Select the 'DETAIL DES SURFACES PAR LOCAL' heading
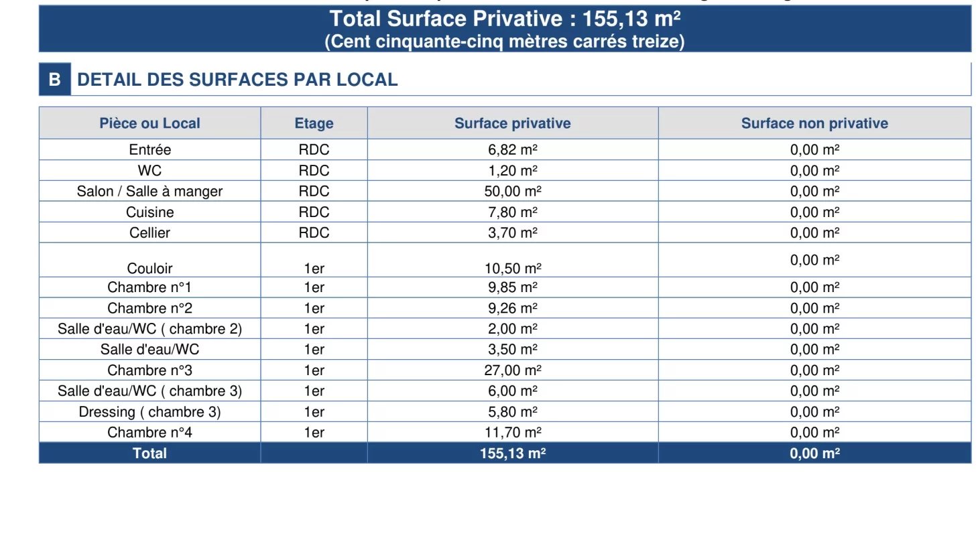Image resolution: width=980 pixels, height=548 pixels. point(237,80)
